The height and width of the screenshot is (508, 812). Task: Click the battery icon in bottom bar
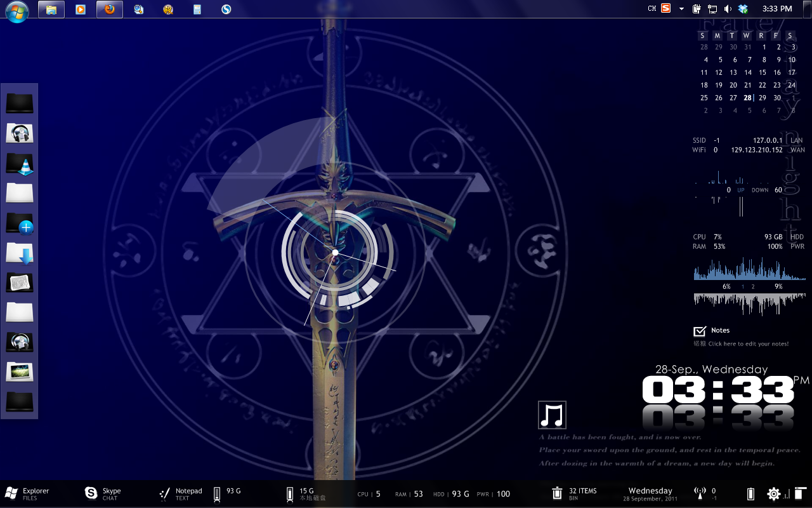click(751, 494)
